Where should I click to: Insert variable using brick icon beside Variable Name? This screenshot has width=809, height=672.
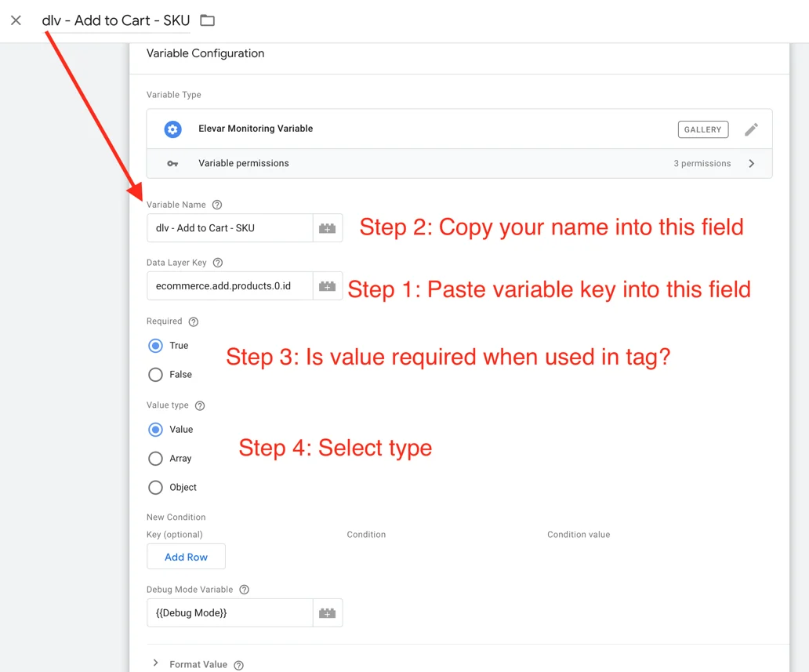pos(327,228)
